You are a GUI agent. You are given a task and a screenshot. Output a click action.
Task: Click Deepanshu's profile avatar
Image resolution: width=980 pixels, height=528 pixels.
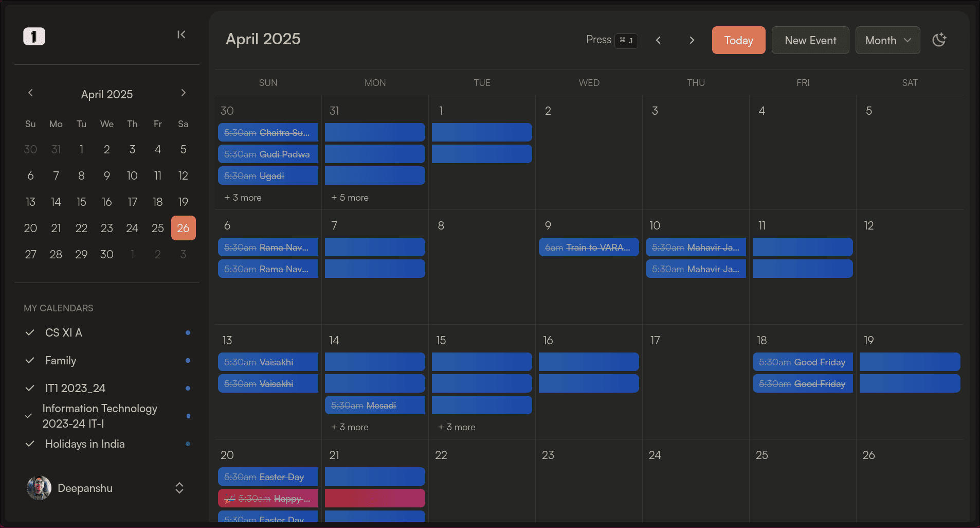click(39, 488)
